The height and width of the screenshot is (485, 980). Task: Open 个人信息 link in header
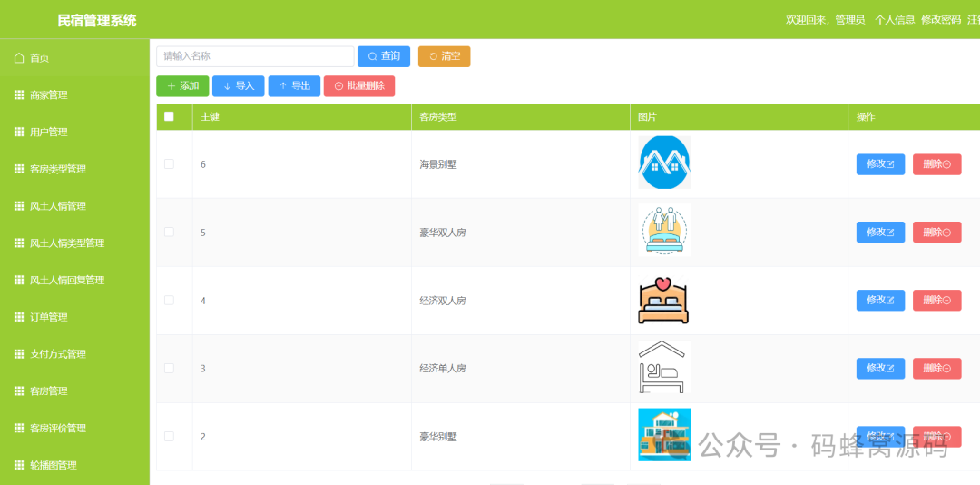895,19
